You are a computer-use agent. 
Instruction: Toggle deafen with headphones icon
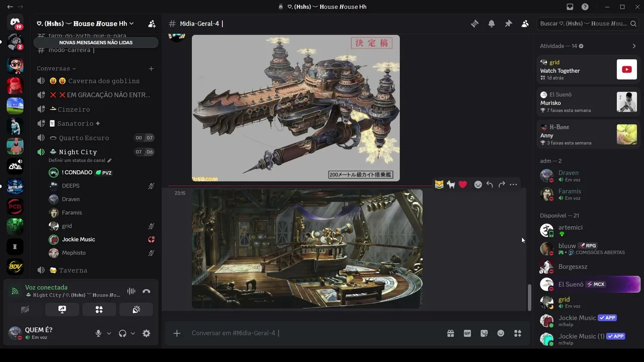pyautogui.click(x=122, y=333)
